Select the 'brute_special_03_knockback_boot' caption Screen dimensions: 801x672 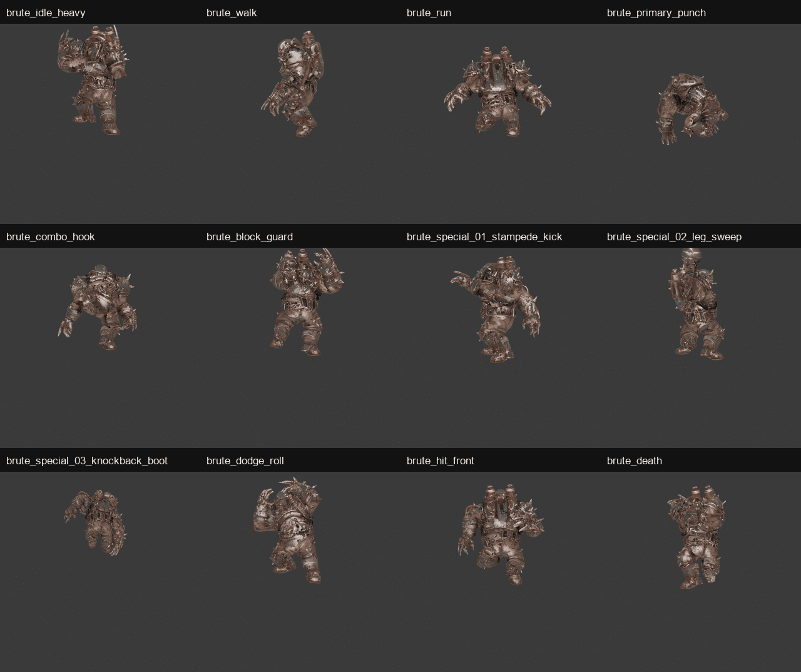87,461
